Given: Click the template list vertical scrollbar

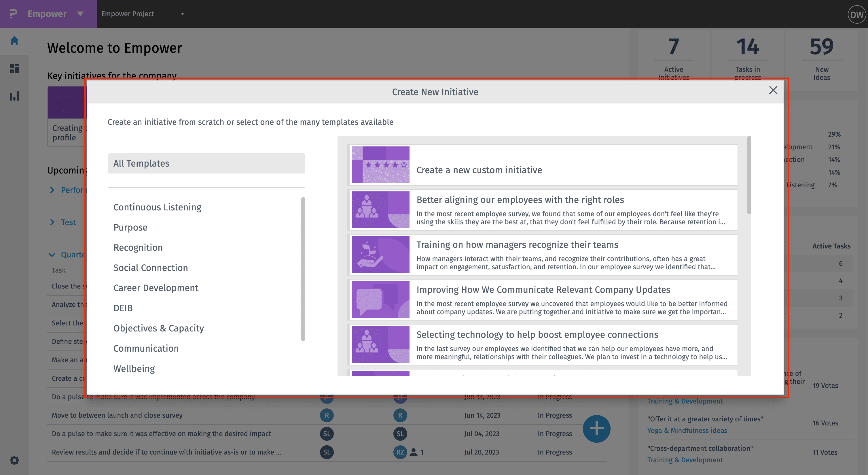Looking at the screenshot, I should tap(749, 175).
